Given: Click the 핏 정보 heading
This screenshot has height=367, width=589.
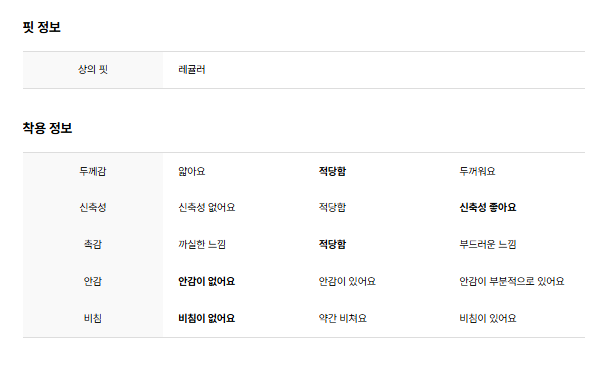Looking at the screenshot, I should coord(42,27).
